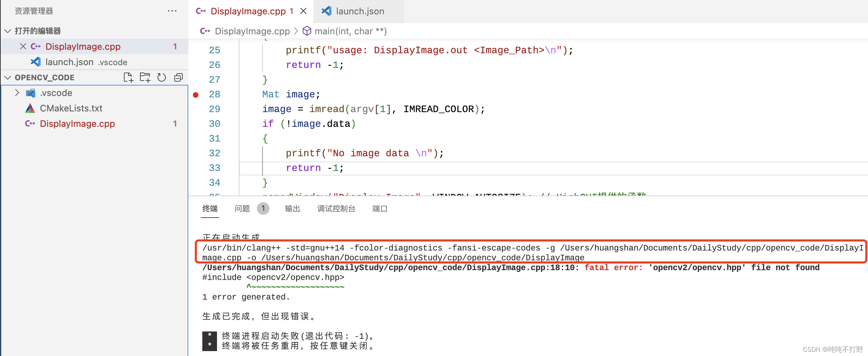Switch to the launch.json editor tab
The width and height of the screenshot is (868, 356).
[x=359, y=11]
